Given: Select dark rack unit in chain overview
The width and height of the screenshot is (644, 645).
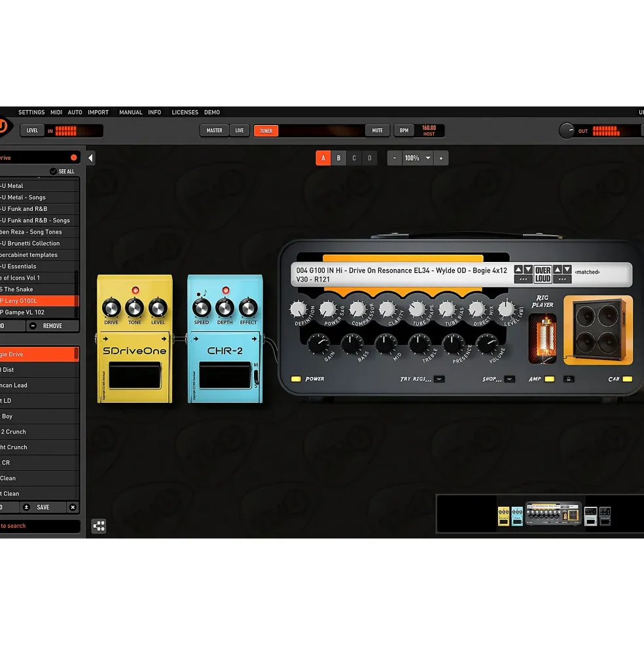Looking at the screenshot, I should [605, 516].
